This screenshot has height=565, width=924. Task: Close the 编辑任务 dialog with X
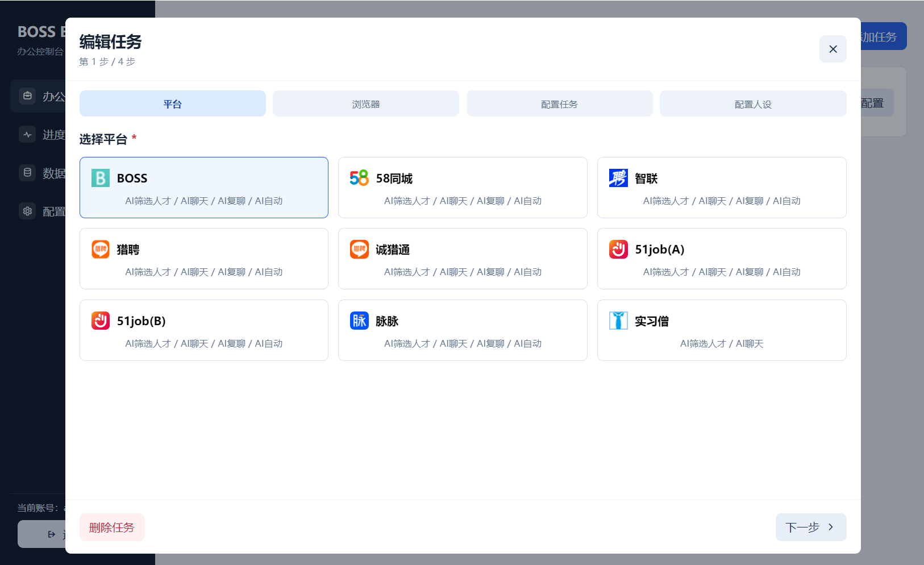click(x=833, y=49)
